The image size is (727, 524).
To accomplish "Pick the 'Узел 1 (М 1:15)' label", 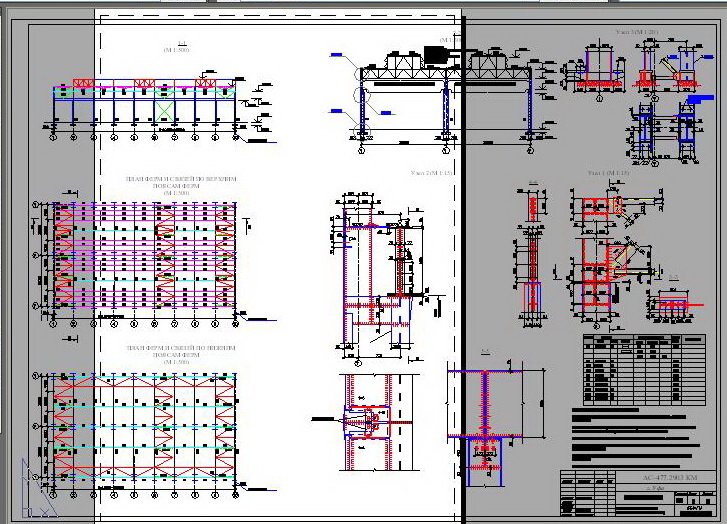I will pyautogui.click(x=609, y=173).
